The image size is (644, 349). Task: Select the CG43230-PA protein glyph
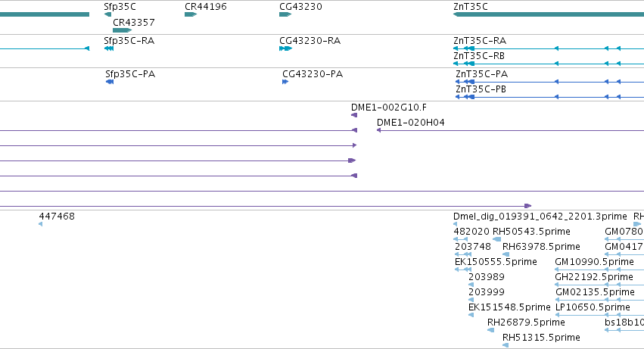click(285, 82)
